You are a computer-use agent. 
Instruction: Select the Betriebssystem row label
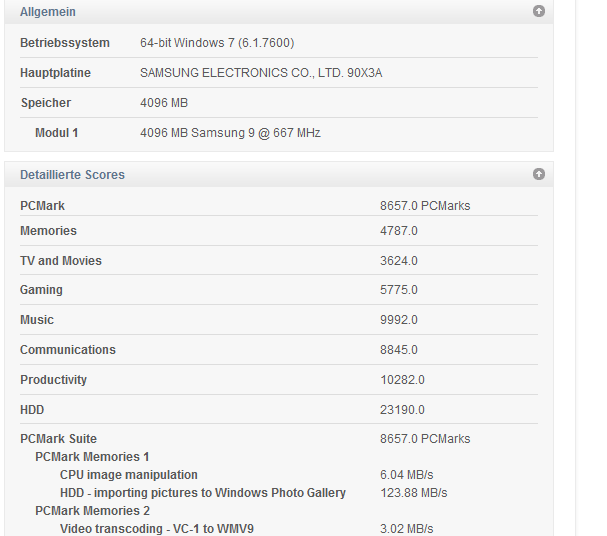[66, 43]
